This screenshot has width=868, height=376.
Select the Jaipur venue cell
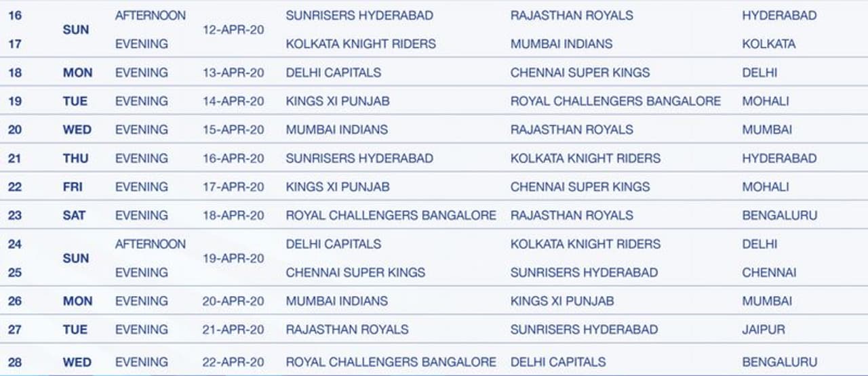(x=763, y=330)
